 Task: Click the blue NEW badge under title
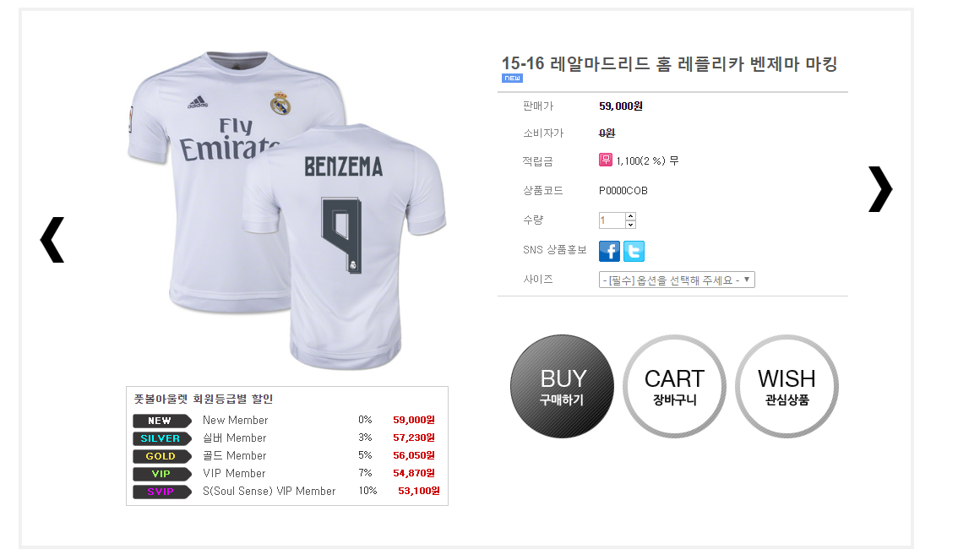pos(512,79)
